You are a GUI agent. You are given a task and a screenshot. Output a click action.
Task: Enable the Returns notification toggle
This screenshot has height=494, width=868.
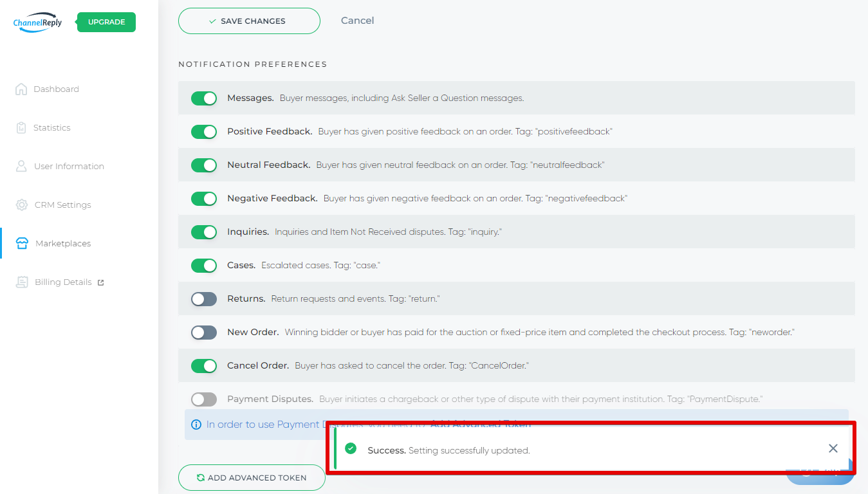[x=204, y=299]
